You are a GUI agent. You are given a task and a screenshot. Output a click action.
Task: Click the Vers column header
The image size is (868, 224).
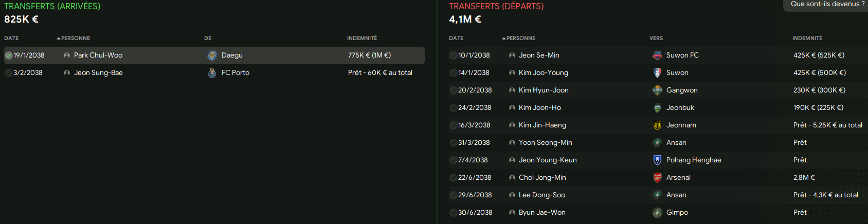coord(656,39)
